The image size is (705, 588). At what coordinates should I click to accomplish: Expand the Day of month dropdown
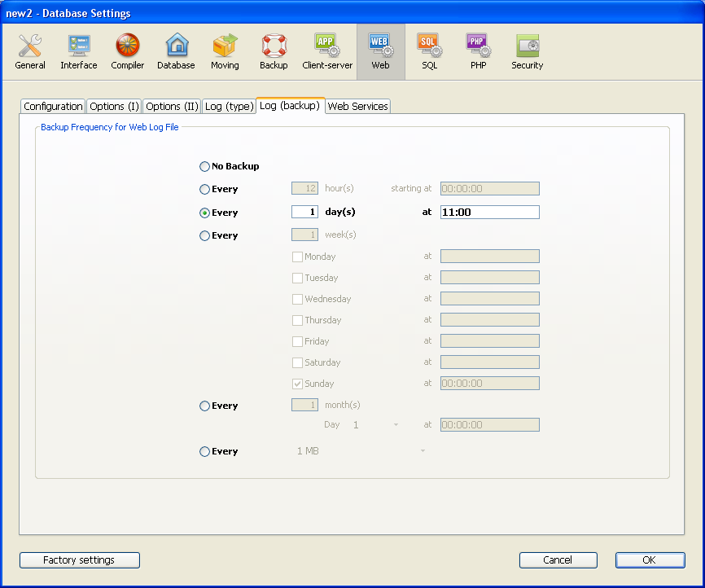point(374,425)
